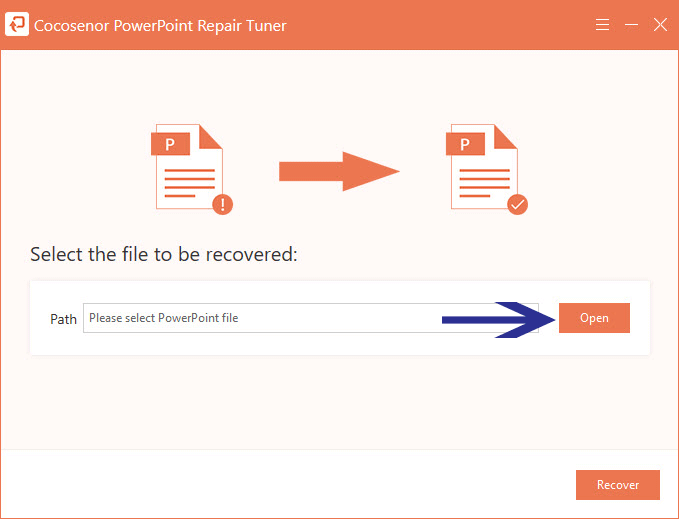Click "Select the file to be recovered:" heading

(x=164, y=255)
